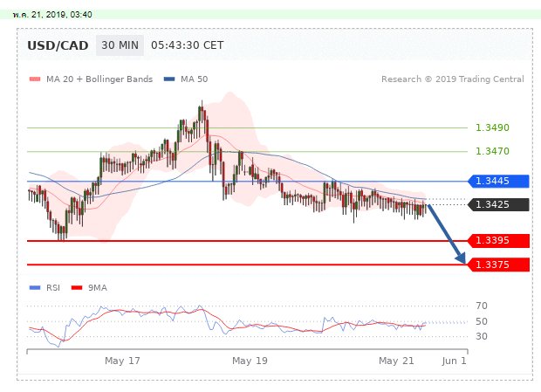
Task: Click the Jun 1 date axis label
Action: tap(454, 361)
